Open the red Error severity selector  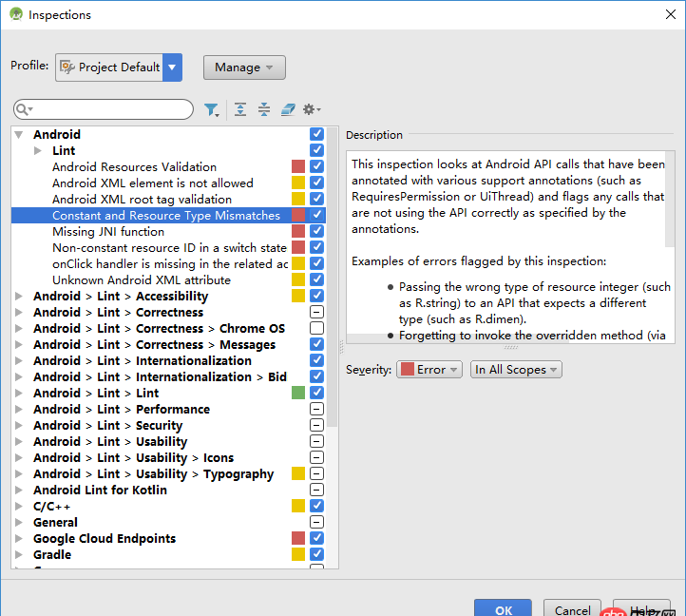pos(429,370)
